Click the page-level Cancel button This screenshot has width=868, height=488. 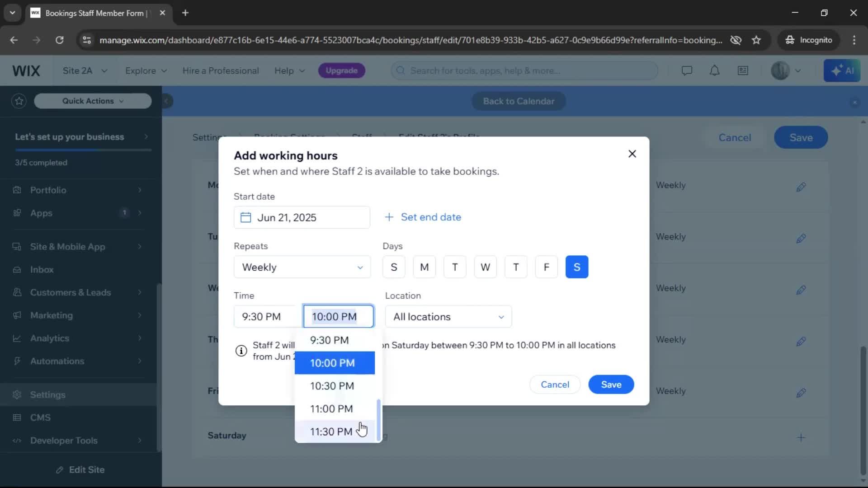735,137
